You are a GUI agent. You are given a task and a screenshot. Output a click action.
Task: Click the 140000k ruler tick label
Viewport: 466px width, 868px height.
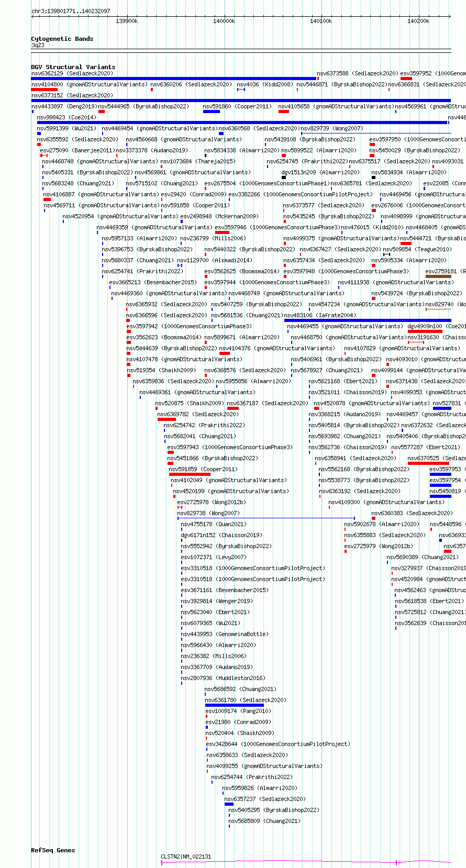click(224, 21)
